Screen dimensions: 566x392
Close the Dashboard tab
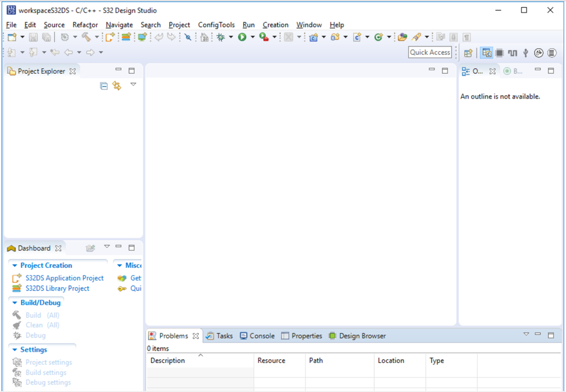(58, 248)
